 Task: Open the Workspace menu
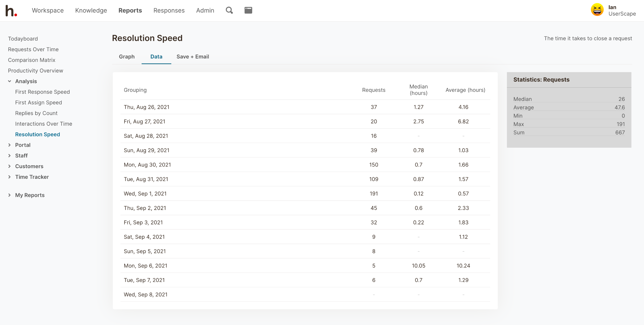[48, 10]
